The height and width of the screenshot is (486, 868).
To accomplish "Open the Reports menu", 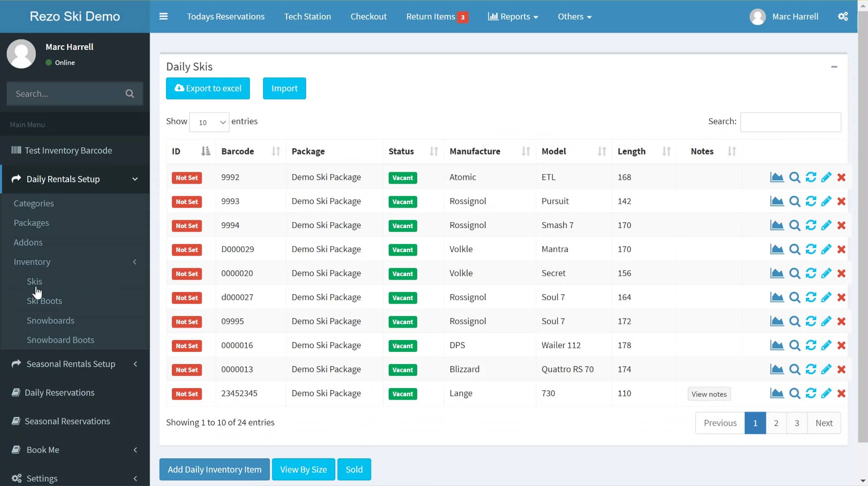I will 512,16.
